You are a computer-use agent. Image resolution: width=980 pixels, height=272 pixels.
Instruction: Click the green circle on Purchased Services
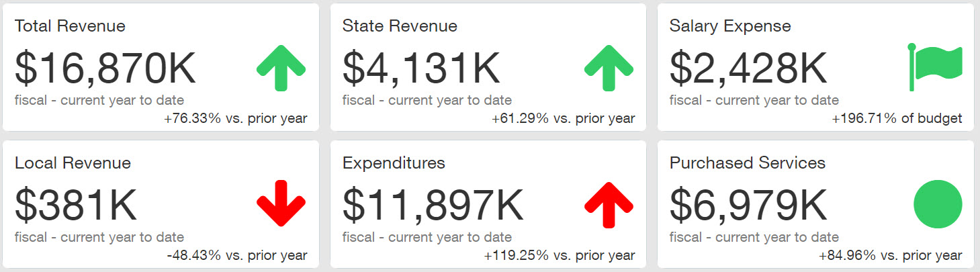click(938, 204)
